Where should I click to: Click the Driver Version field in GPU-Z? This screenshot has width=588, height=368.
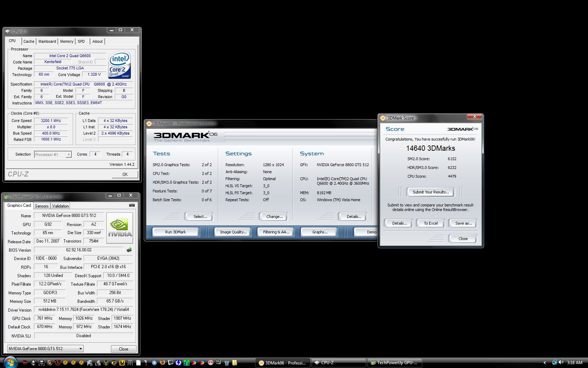tap(84, 309)
